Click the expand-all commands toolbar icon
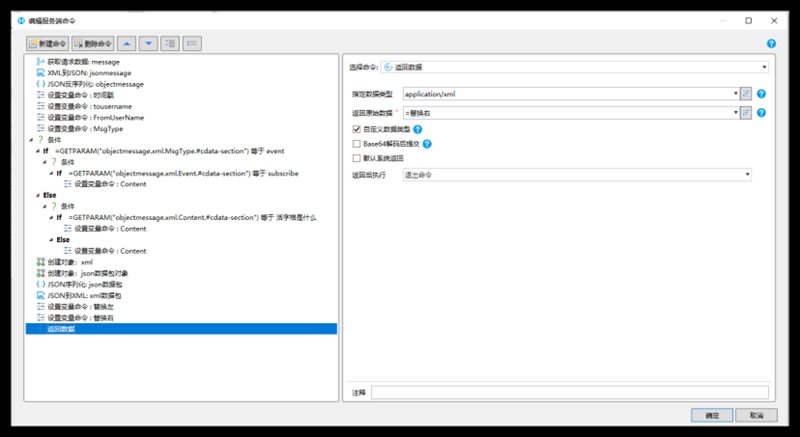 point(170,44)
